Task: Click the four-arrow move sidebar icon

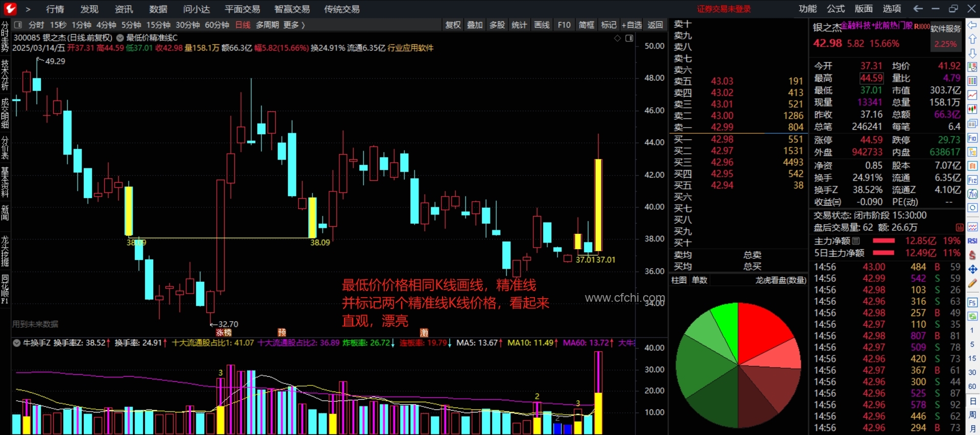Action: [x=972, y=269]
